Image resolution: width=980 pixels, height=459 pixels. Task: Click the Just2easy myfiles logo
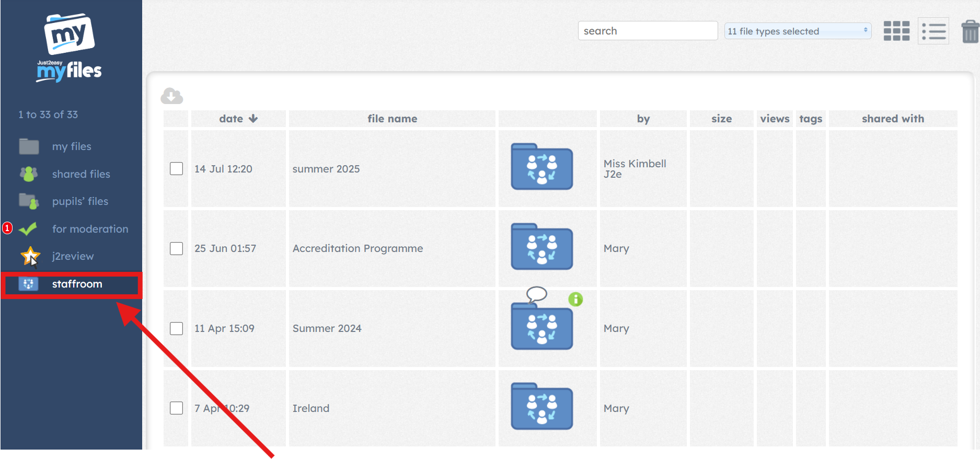coord(70,48)
